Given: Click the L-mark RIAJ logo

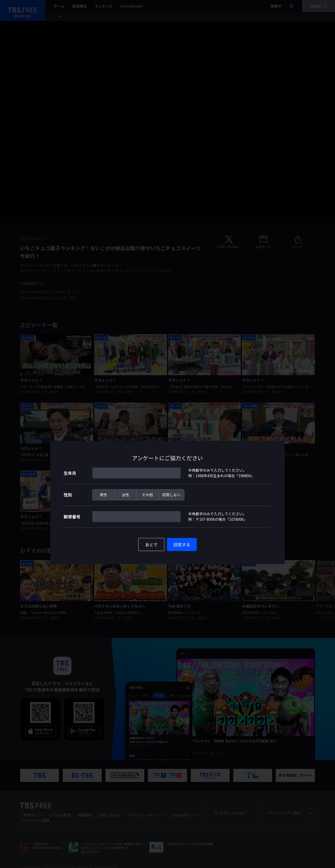Looking at the screenshot, I should click(74, 847).
